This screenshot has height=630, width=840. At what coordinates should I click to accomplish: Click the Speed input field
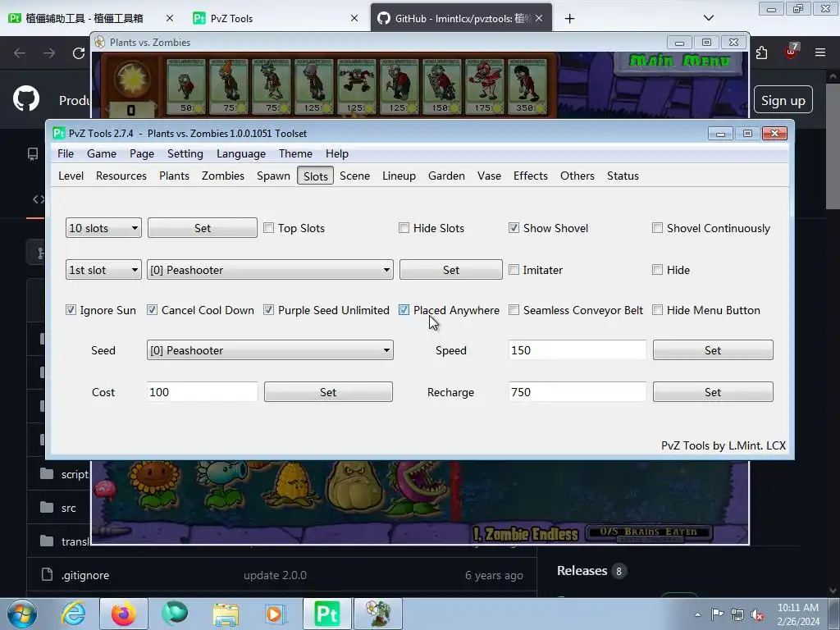577,350
